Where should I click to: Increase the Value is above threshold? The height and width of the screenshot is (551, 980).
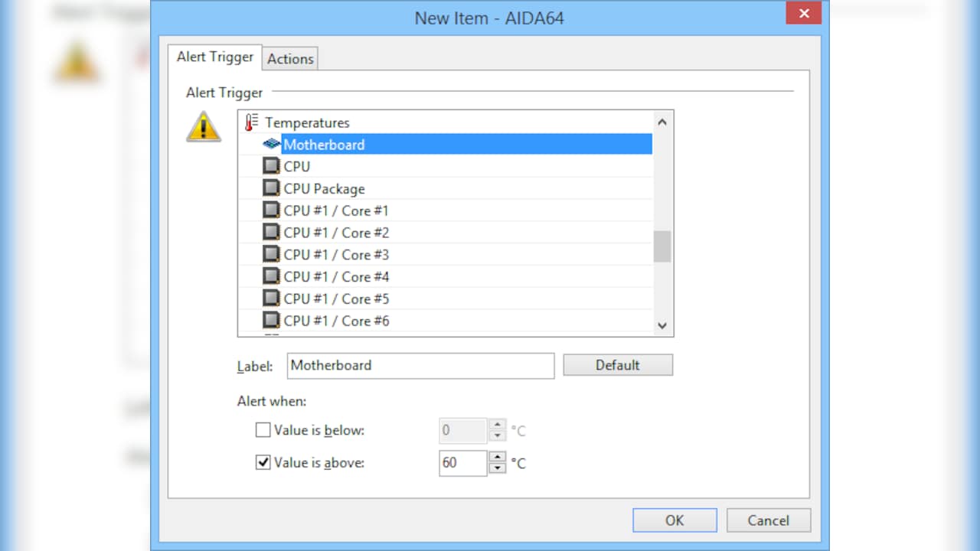click(x=498, y=458)
